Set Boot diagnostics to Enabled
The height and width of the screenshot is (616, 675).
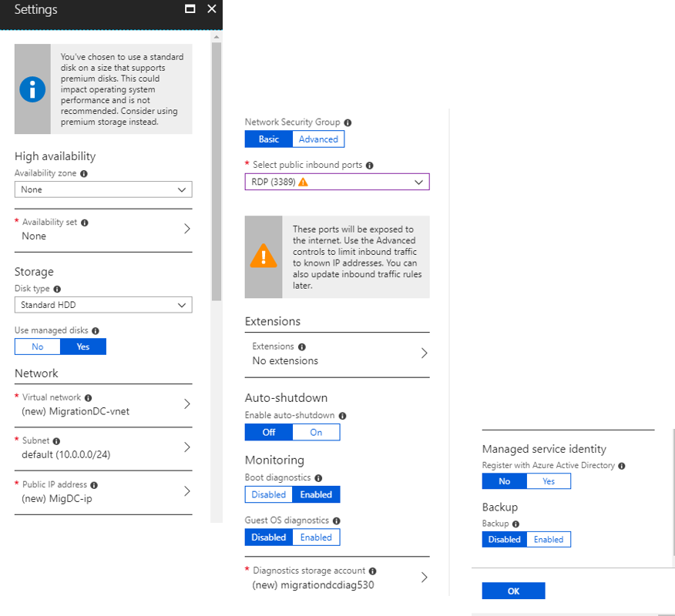tap(316, 494)
